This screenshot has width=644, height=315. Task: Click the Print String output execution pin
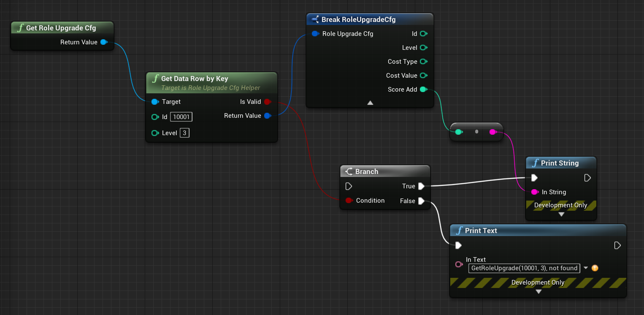tap(587, 178)
